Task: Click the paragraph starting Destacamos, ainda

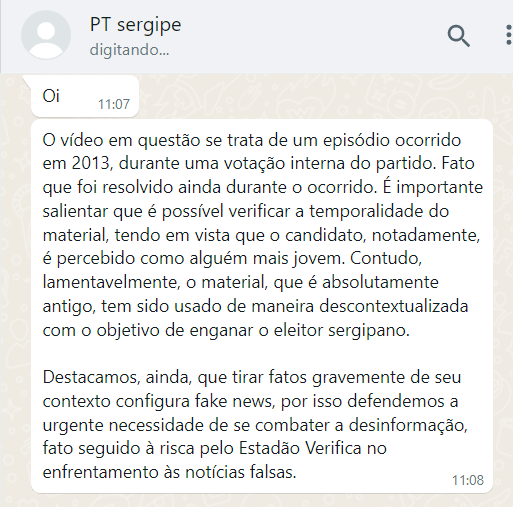Action: (255, 424)
